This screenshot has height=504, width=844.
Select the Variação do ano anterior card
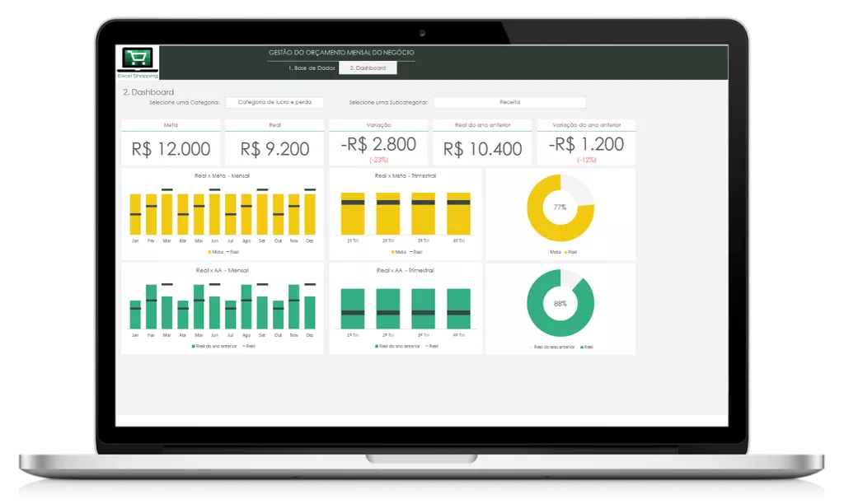586,142
